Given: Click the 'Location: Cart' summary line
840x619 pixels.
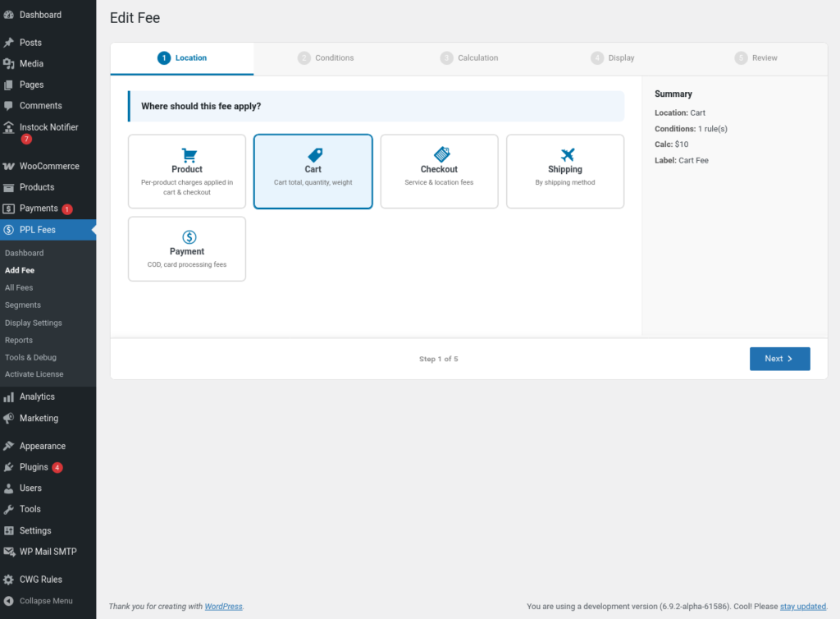Looking at the screenshot, I should (x=680, y=113).
